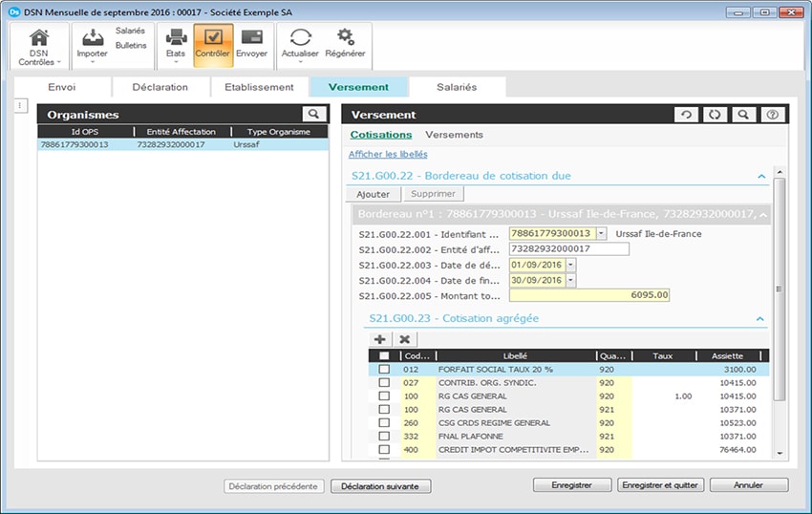This screenshot has width=812, height=514.
Task: Collapse the Bordereau n°1 group
Action: click(763, 215)
